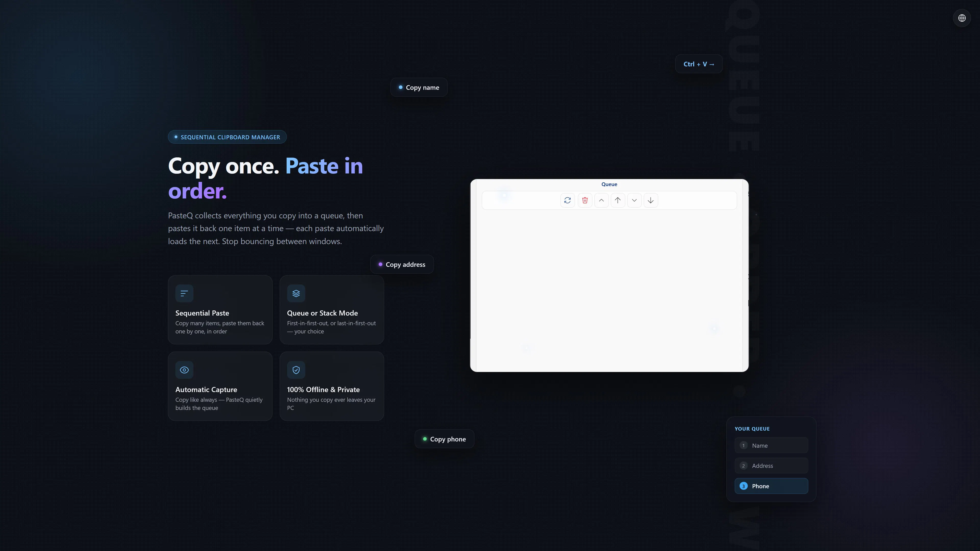This screenshot has width=980, height=551.
Task: Select the Name item in Your Queue
Action: point(771,445)
